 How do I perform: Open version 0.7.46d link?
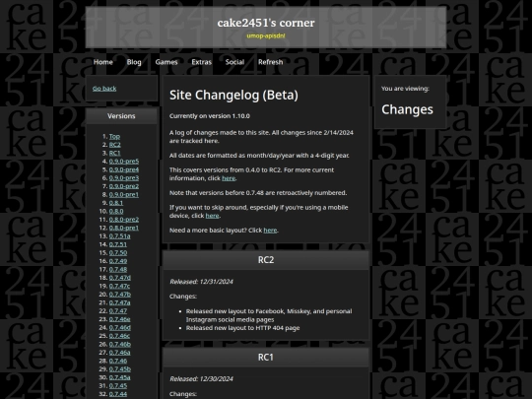120,328
